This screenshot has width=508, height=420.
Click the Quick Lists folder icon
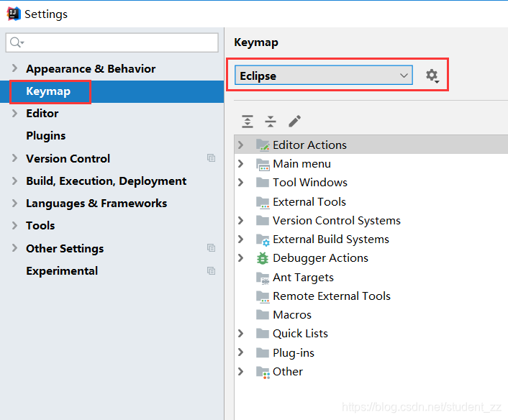tap(263, 333)
